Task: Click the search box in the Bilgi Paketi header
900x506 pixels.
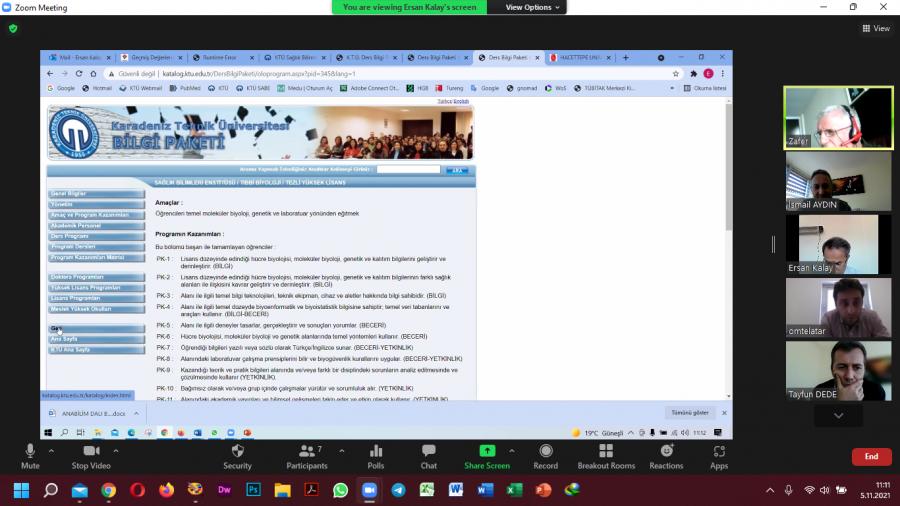Action: [x=408, y=169]
